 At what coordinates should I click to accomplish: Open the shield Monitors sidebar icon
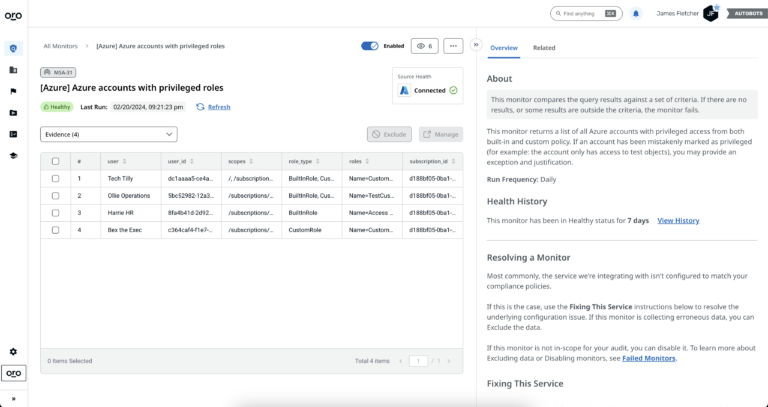13,48
